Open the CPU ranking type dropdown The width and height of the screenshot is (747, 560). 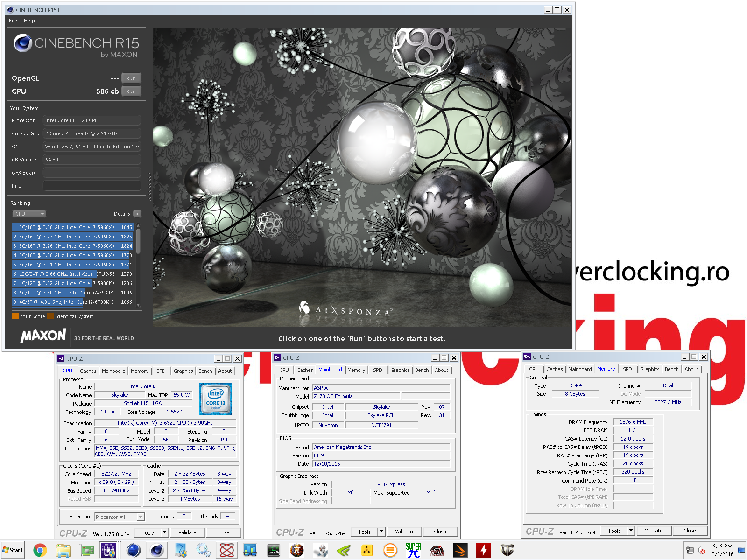(x=29, y=214)
